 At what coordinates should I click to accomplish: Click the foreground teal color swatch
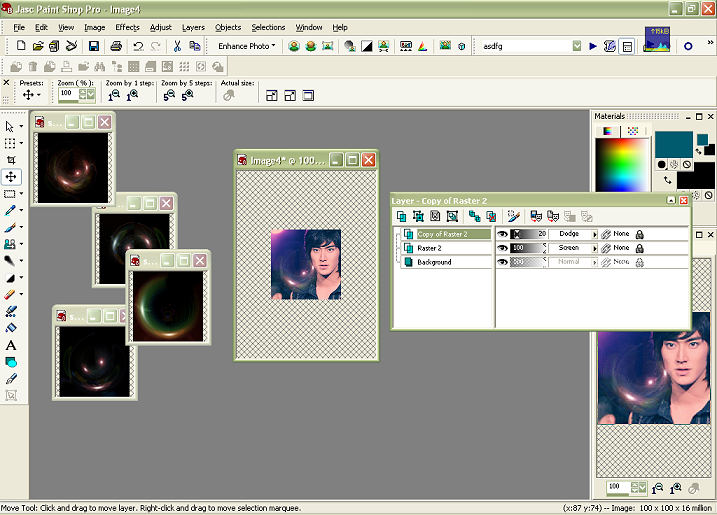[674, 145]
